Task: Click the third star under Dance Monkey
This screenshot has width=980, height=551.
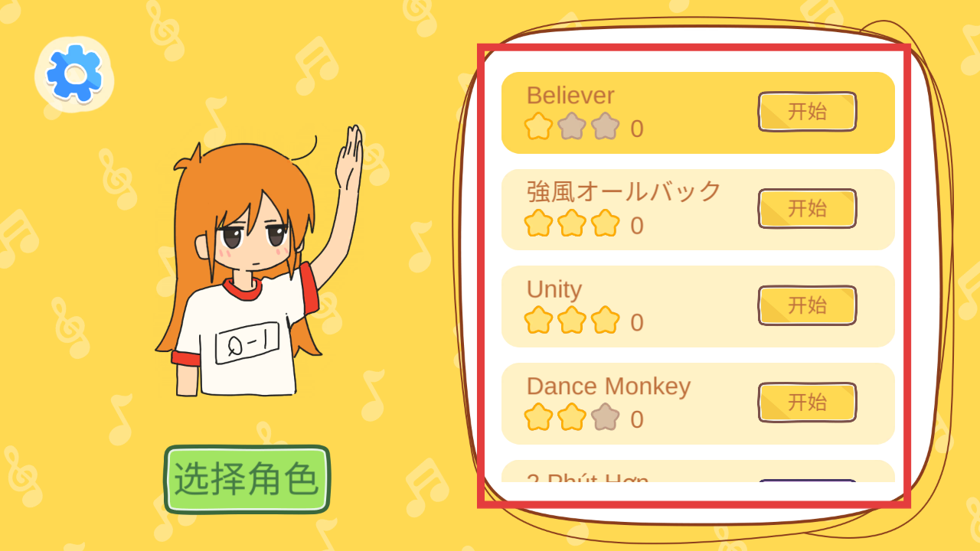Action: [605, 417]
